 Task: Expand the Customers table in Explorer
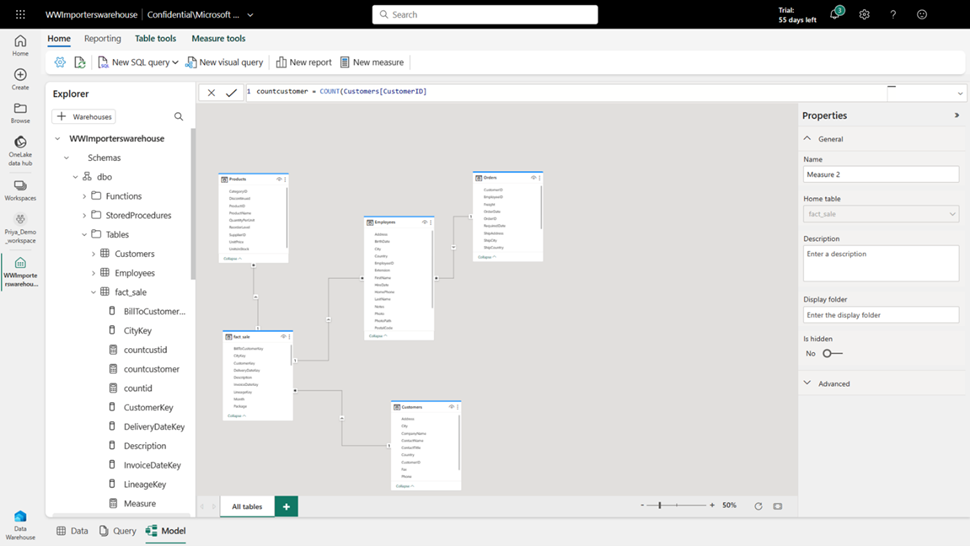pos(93,254)
